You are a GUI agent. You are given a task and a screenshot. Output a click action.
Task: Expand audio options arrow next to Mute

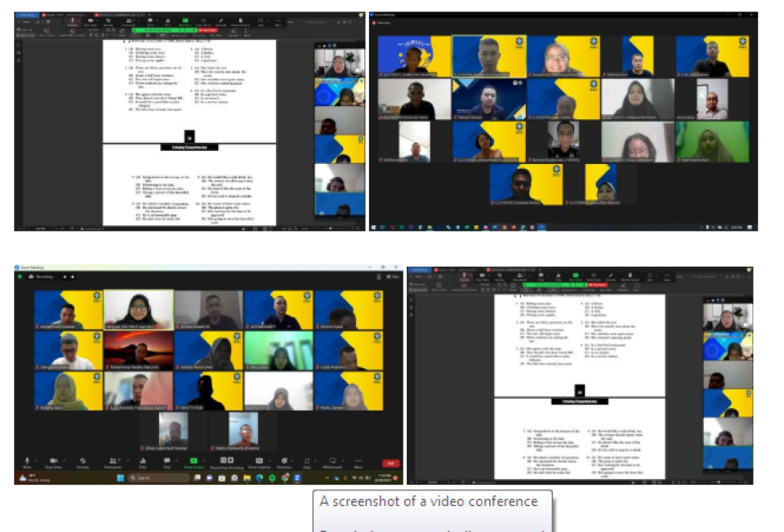click(x=37, y=460)
